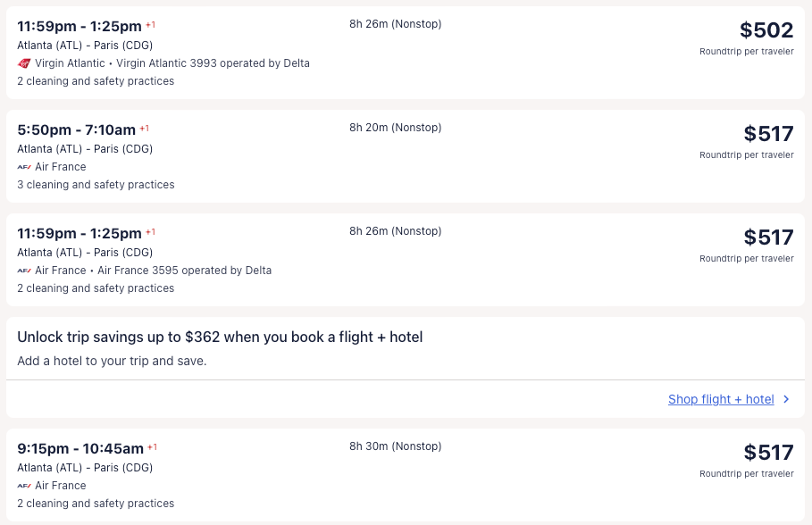Click chevron arrow beside Shop flight + hotel
812x525 pixels.
pyautogui.click(x=786, y=399)
